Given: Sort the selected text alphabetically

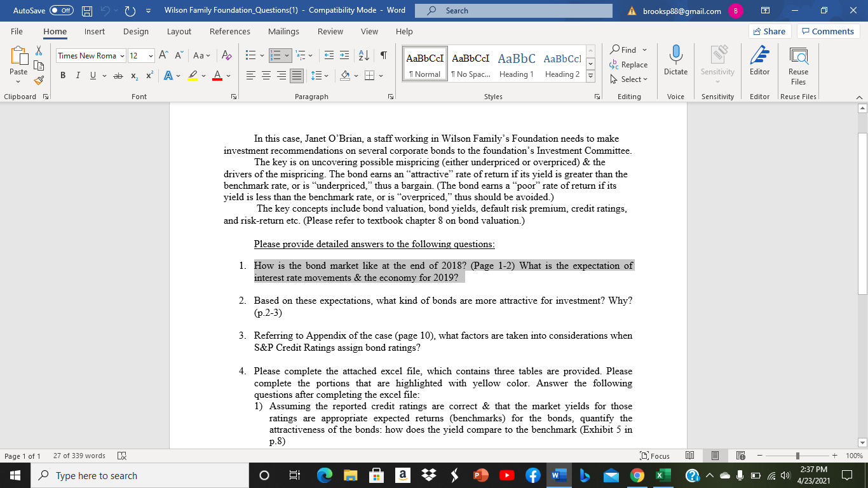Looking at the screenshot, I should point(365,56).
